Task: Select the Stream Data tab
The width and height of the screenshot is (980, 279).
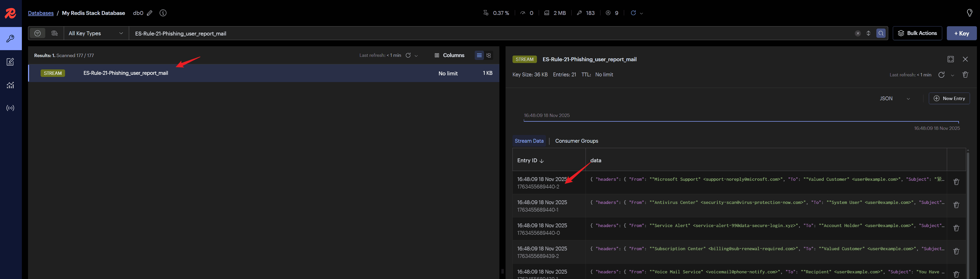Action: 529,141
